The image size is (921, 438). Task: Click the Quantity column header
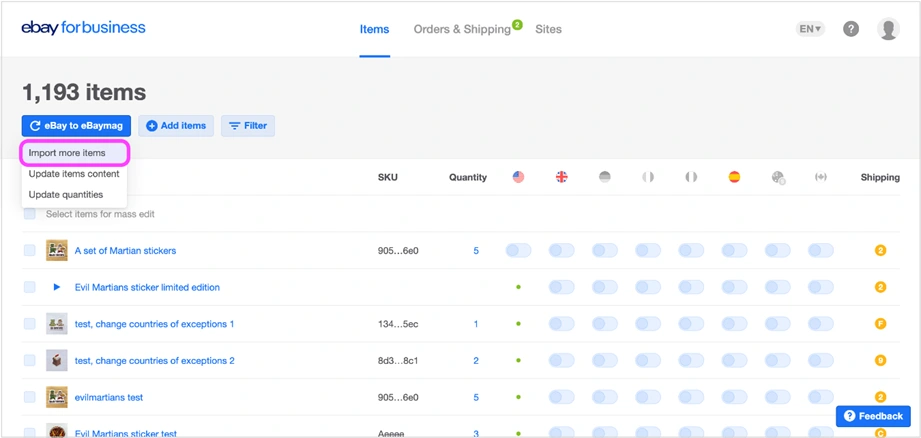[x=468, y=177]
